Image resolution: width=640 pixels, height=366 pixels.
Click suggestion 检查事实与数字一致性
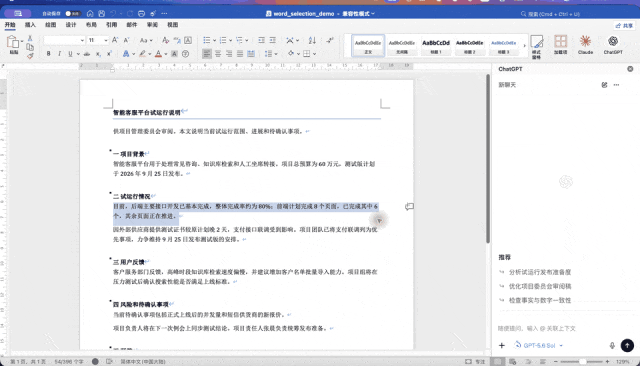click(x=540, y=300)
